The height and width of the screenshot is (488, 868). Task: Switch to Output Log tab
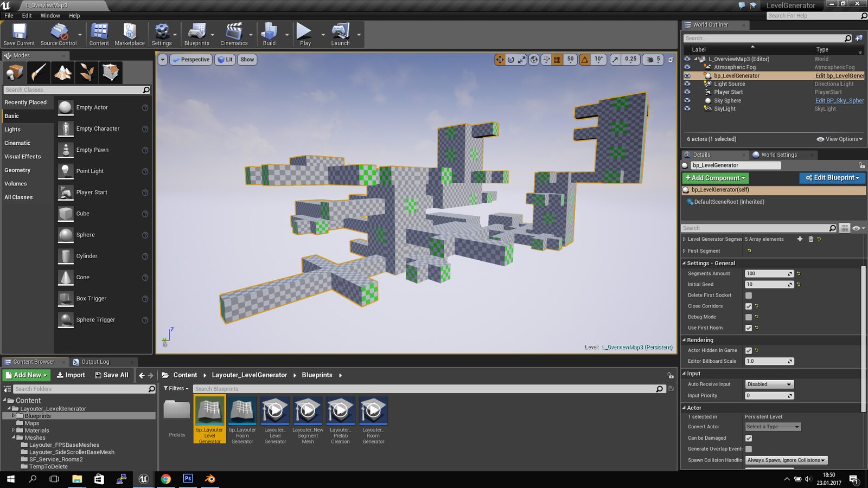tap(95, 362)
